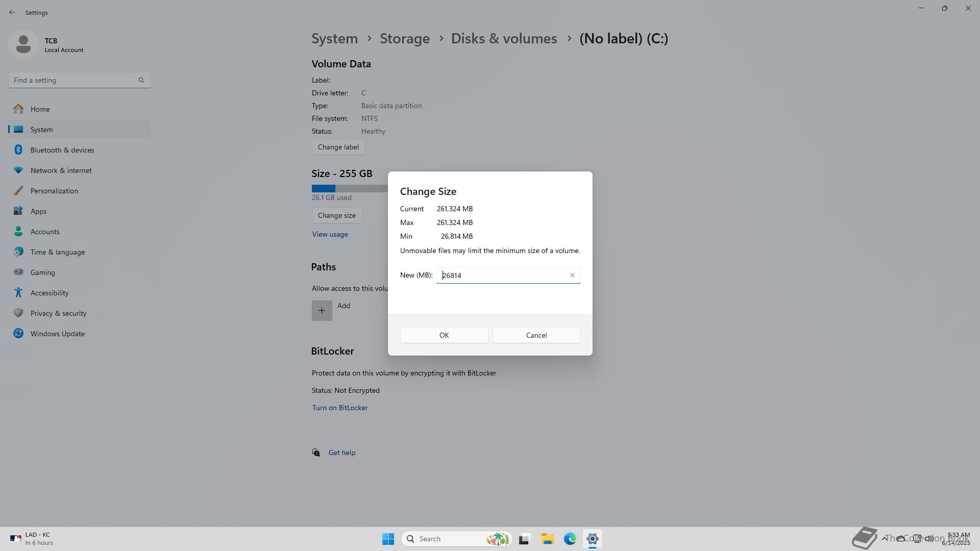This screenshot has width=980, height=551.
Task: Show hidden system tray icons
Action: (884, 539)
